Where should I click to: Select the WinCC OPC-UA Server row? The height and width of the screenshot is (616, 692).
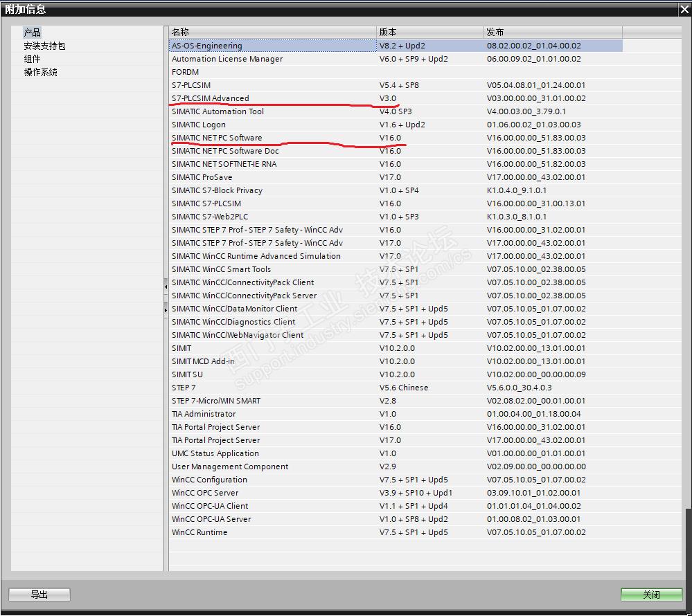coord(396,519)
